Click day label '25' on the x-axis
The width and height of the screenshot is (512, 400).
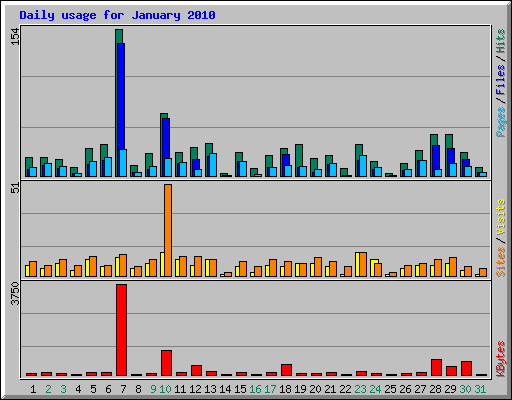tap(390, 389)
